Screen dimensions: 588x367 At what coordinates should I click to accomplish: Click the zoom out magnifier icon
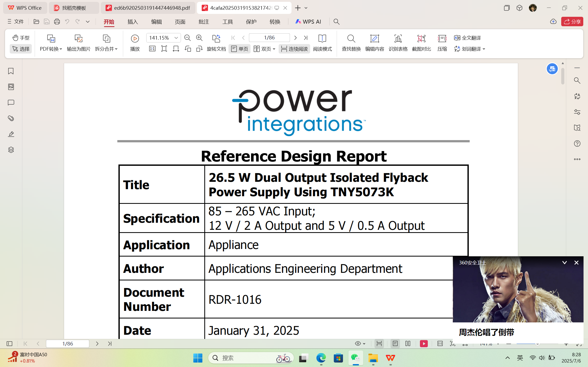pos(188,38)
